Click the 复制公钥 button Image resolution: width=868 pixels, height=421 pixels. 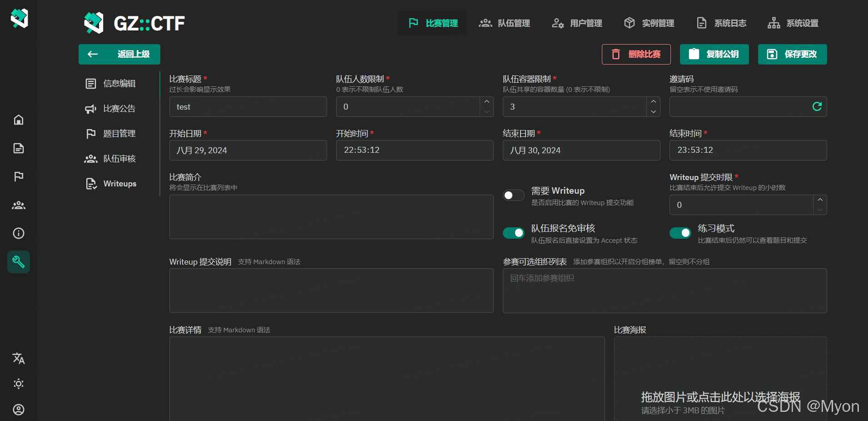click(714, 54)
